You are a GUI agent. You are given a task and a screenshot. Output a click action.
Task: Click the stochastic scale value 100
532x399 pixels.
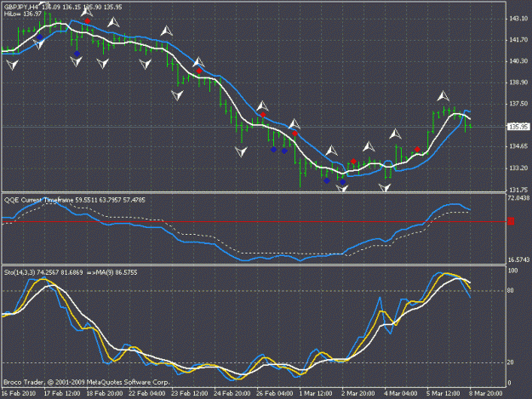pyautogui.click(x=513, y=271)
